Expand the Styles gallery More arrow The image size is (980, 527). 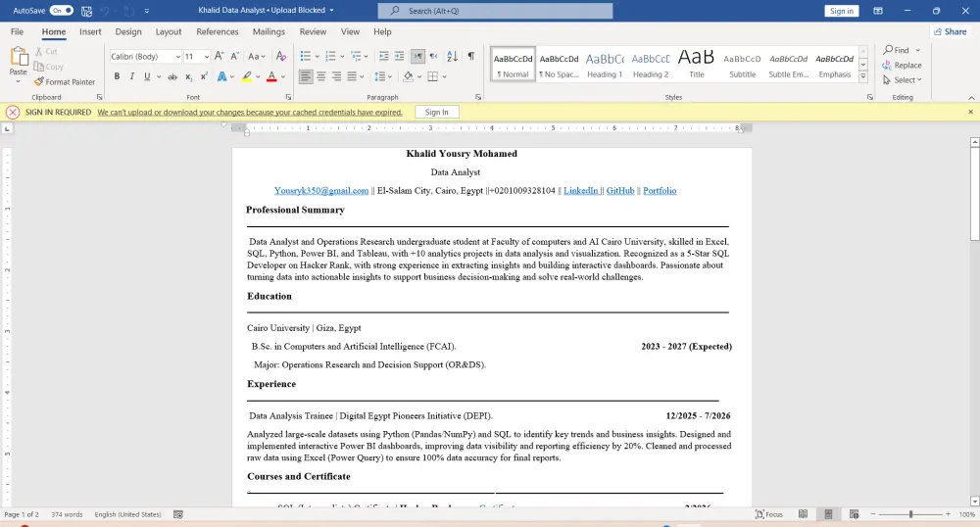coord(863,76)
